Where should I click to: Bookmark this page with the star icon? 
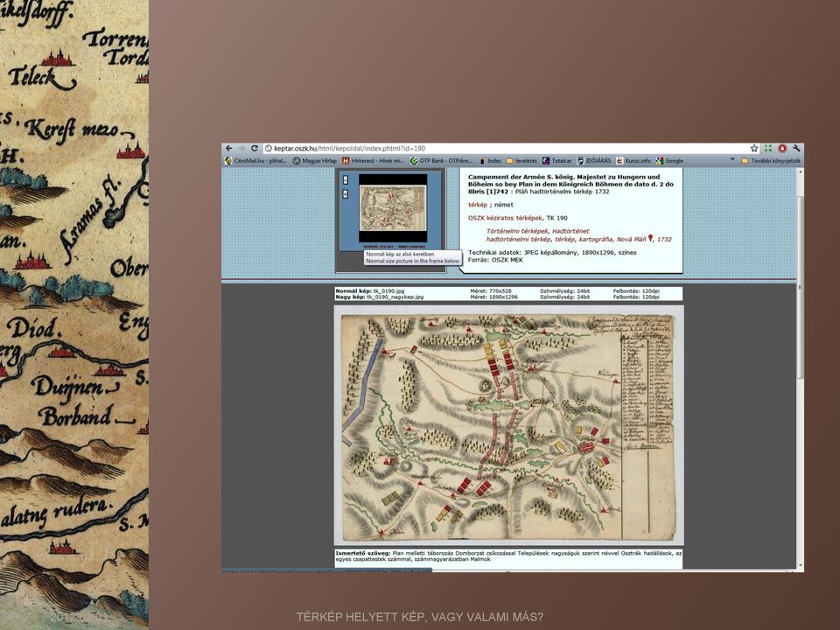click(754, 149)
